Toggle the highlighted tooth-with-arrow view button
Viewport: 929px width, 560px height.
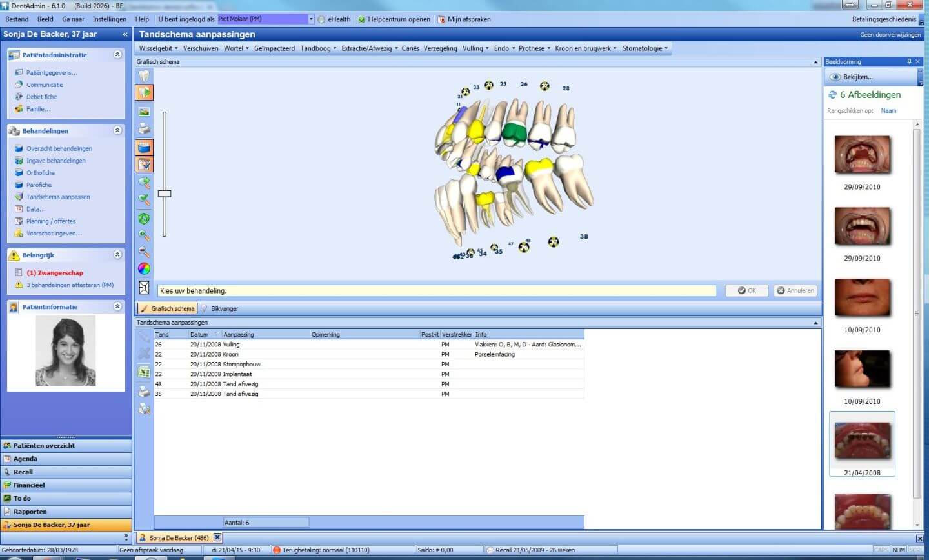point(144,93)
